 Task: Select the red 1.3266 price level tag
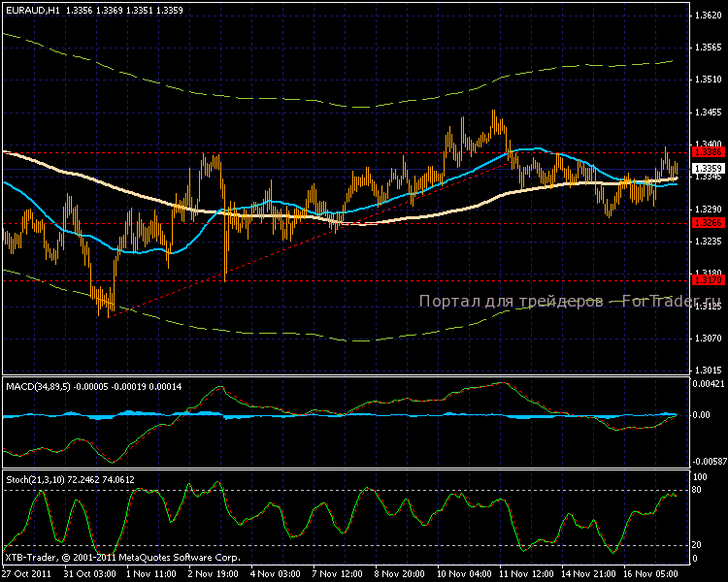coord(706,223)
